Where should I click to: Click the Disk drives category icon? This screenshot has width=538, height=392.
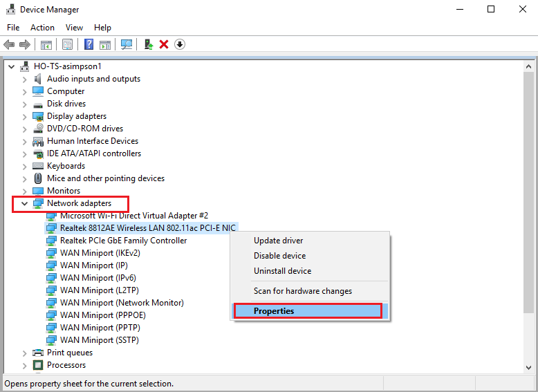[x=38, y=104]
